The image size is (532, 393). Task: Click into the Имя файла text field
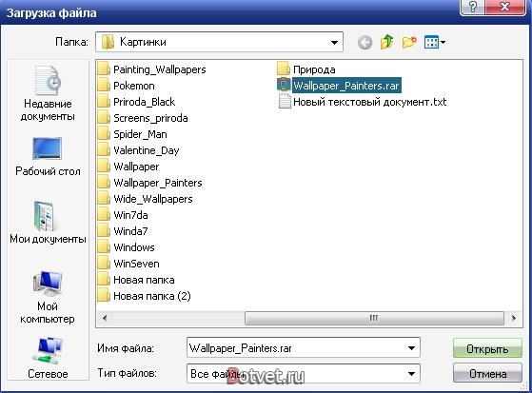click(x=295, y=348)
